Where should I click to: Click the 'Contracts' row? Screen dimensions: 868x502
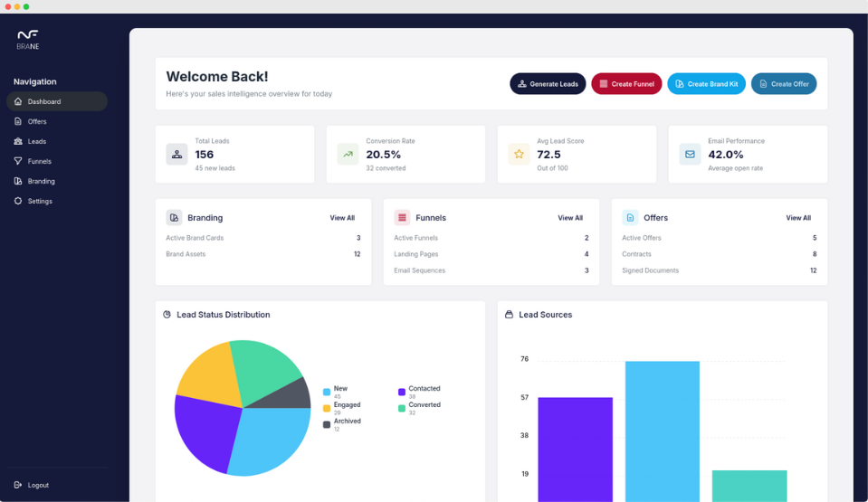(719, 254)
